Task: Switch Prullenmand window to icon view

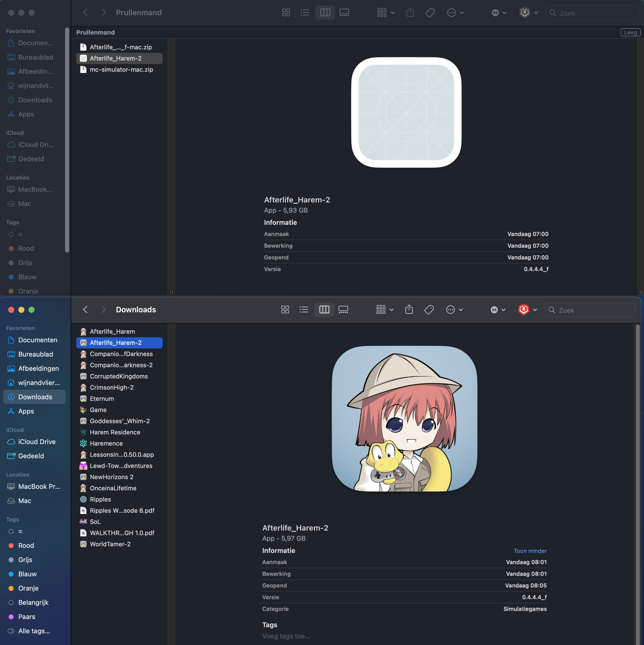Action: point(286,13)
